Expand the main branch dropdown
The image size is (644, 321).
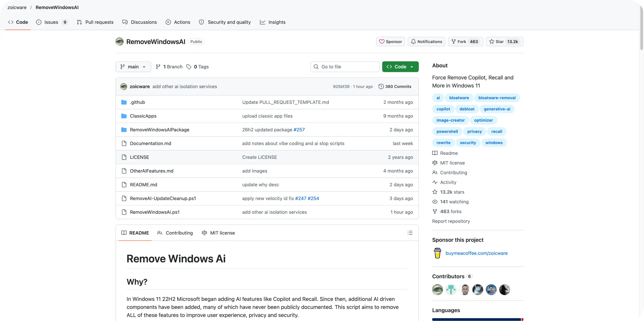pos(133,67)
